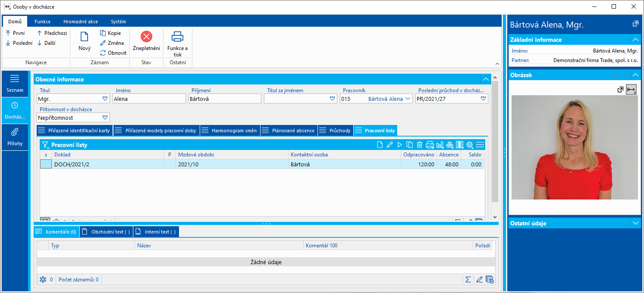Expand the Ostatní údaje panel
The height and width of the screenshot is (293, 644).
click(x=635, y=223)
